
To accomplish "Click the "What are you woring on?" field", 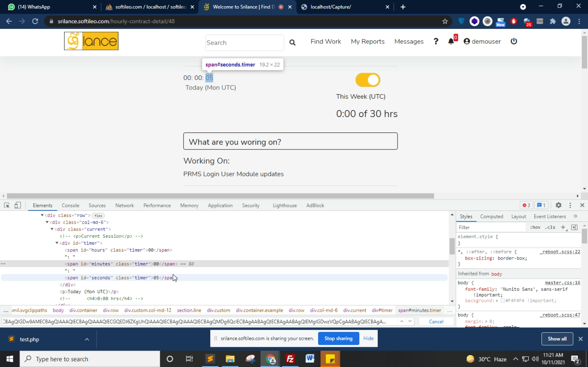I will [x=290, y=142].
